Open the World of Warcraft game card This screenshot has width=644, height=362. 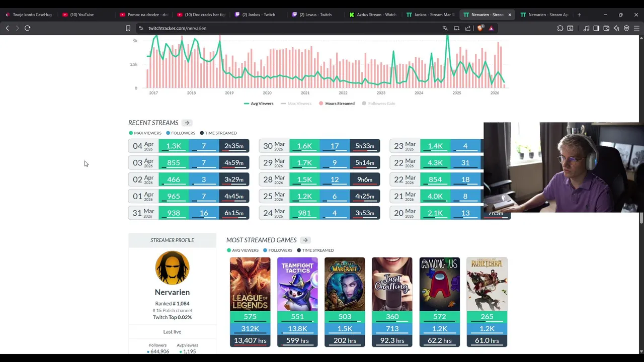coord(345,302)
